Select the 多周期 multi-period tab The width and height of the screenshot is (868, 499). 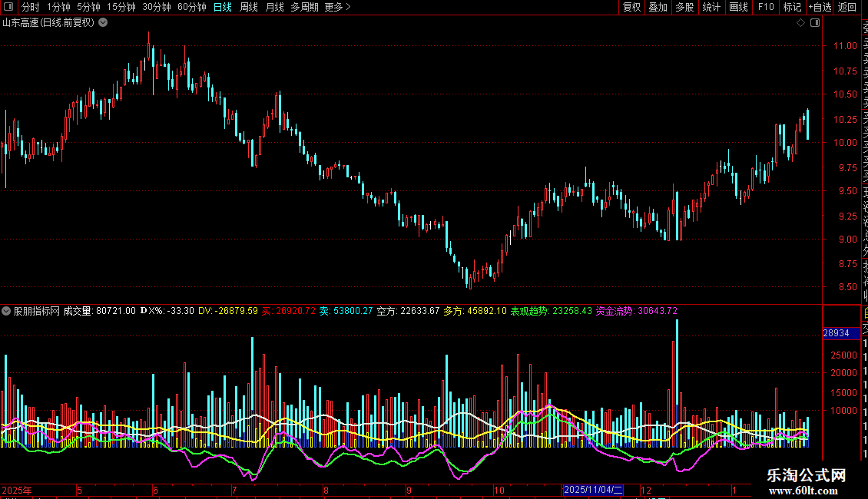click(x=304, y=8)
